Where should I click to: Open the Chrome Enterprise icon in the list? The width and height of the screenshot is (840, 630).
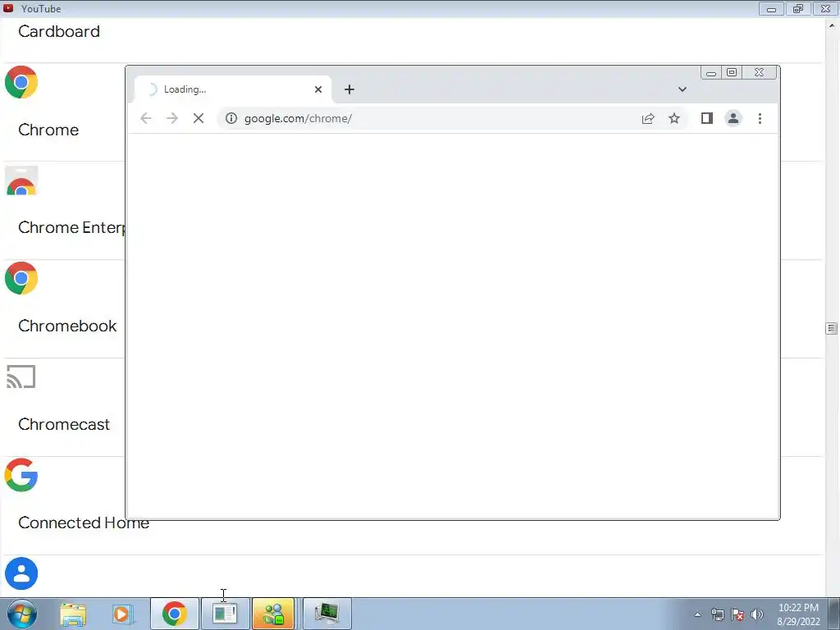click(x=21, y=180)
